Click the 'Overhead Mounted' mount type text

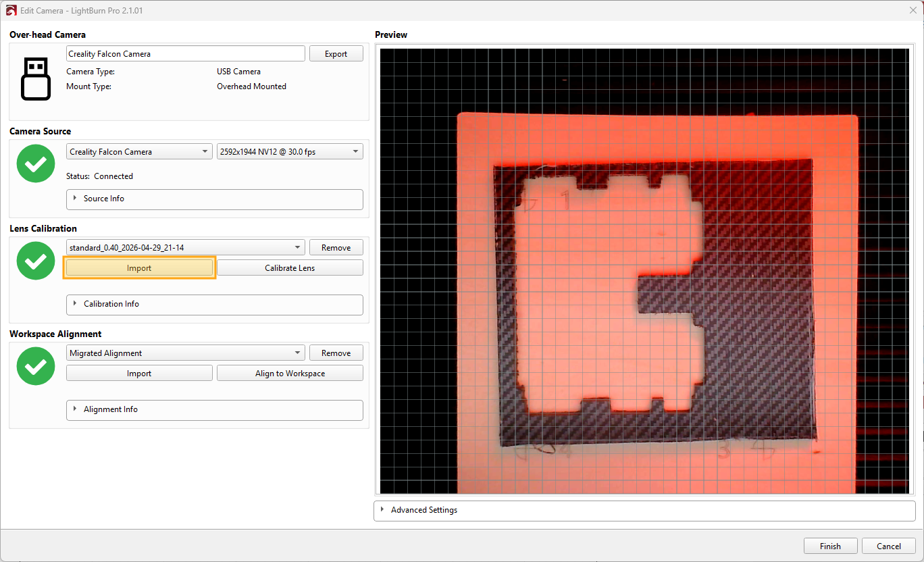251,86
